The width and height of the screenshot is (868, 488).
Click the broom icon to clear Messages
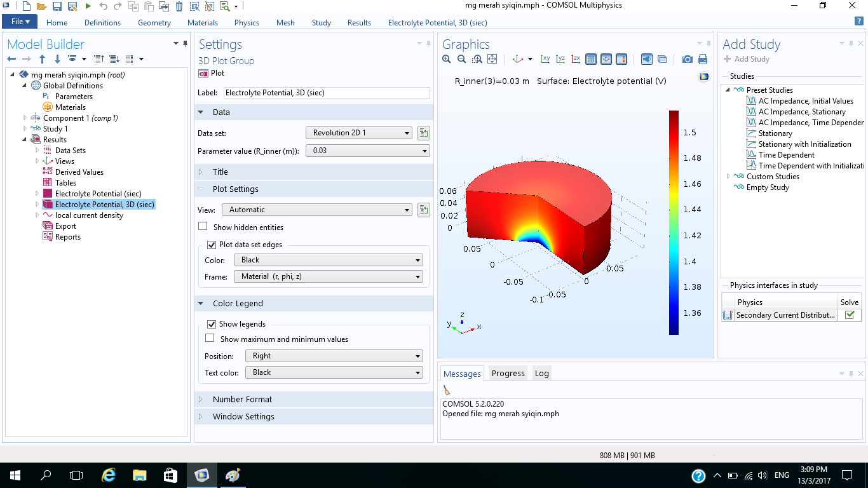pyautogui.click(x=447, y=390)
